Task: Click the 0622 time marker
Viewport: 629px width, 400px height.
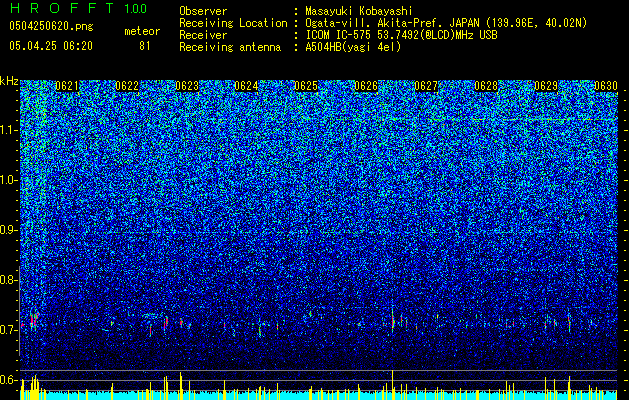Action: tap(127, 86)
